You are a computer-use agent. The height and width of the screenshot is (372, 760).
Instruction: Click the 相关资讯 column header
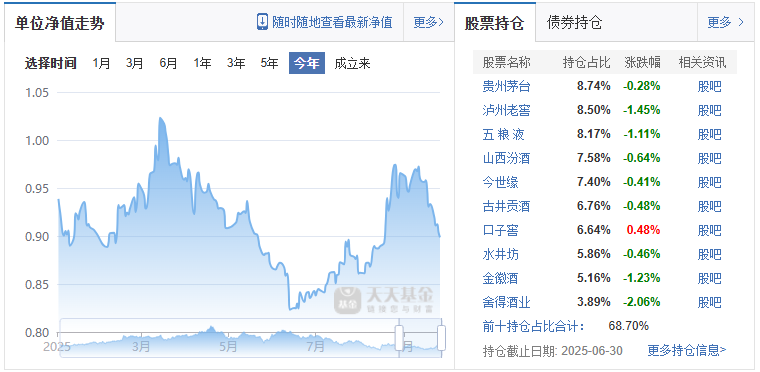tap(702, 62)
